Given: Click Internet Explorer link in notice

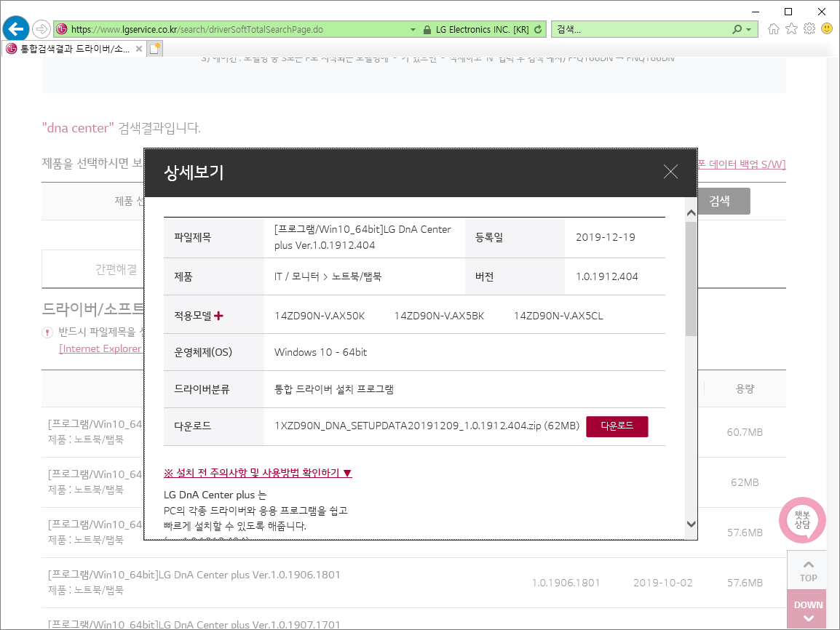Looking at the screenshot, I should pyautogui.click(x=100, y=348).
